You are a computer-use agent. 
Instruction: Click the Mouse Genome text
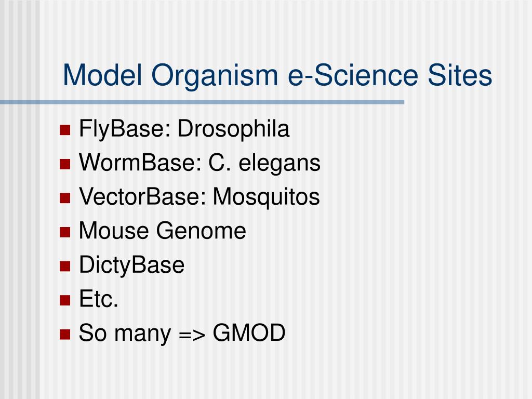click(162, 231)
